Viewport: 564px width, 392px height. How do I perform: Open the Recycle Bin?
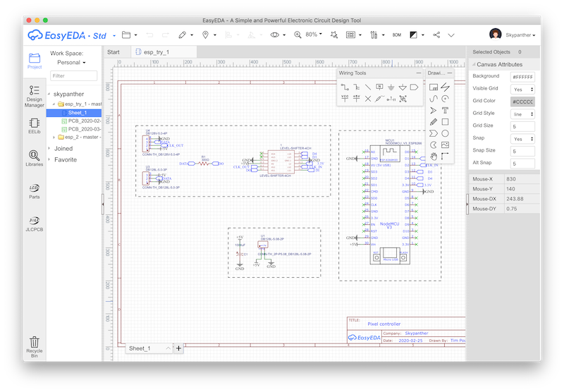click(x=34, y=347)
